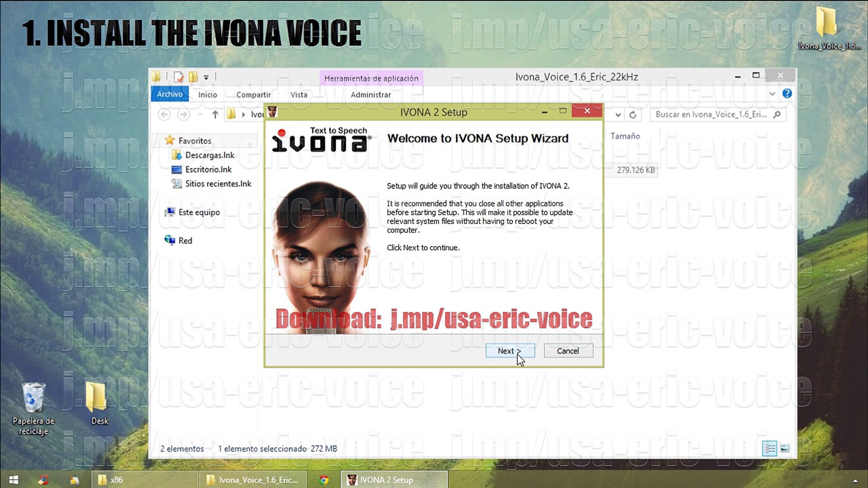The height and width of the screenshot is (488, 868).
Task: Click the new folder icon in Quick Access toolbar
Action: [193, 76]
